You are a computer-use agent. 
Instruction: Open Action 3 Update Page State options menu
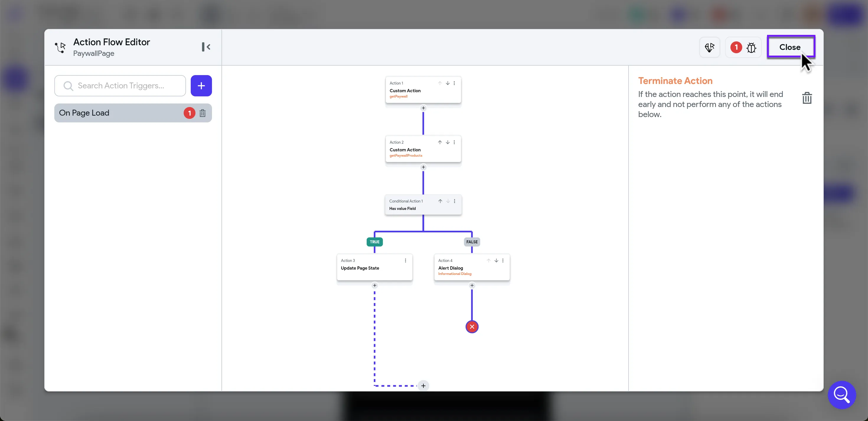pos(405,260)
